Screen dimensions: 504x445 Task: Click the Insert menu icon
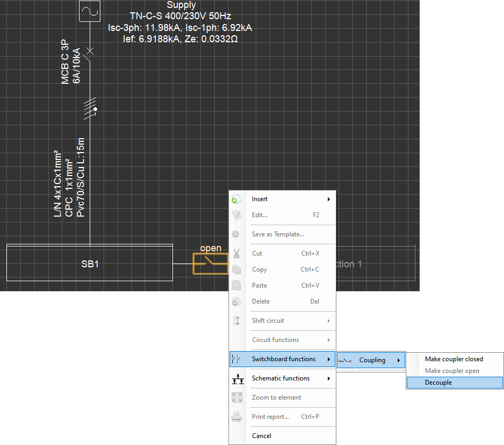tap(236, 199)
